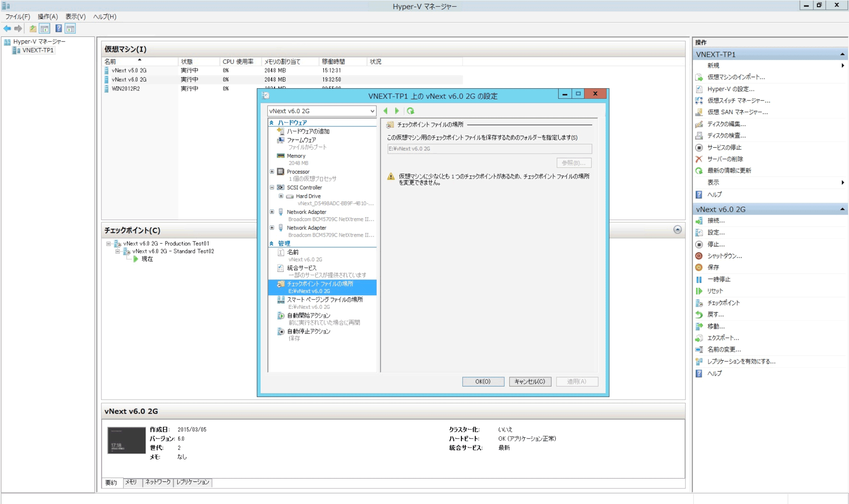The image size is (849, 504).
Task: Open the 操作(A) menu
Action: point(48,17)
